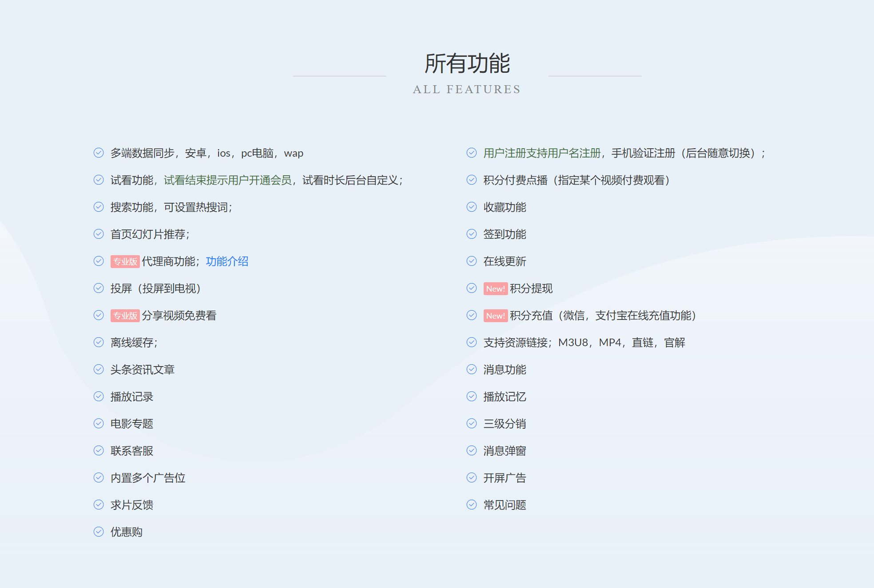874x588 pixels.
Task: Click check icon beside 首页幻灯片推荐
Action: 99,234
